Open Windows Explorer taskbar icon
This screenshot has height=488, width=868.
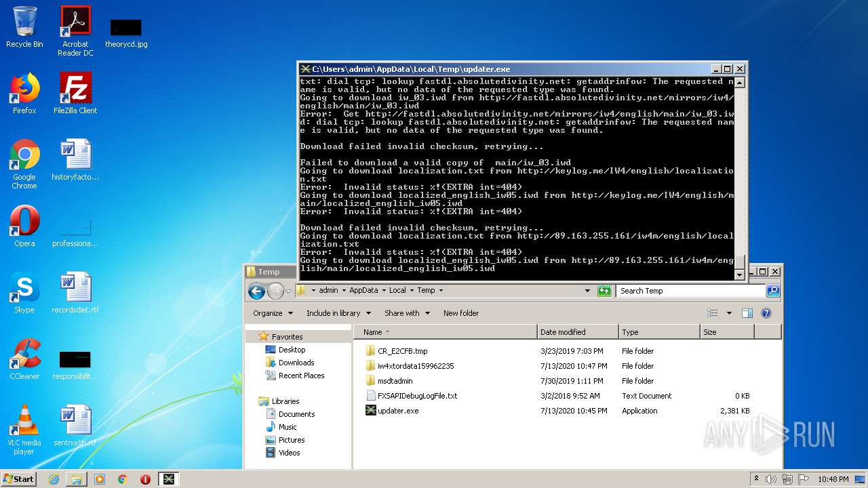coord(77,479)
